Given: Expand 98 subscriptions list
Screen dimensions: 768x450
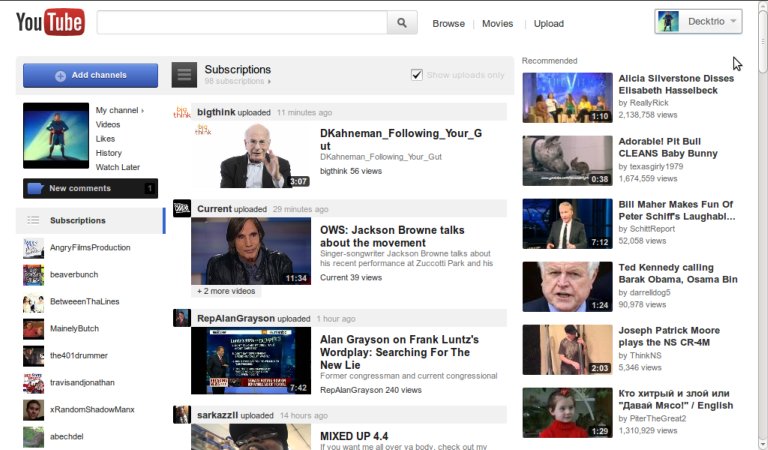Looking at the screenshot, I should coord(238,81).
